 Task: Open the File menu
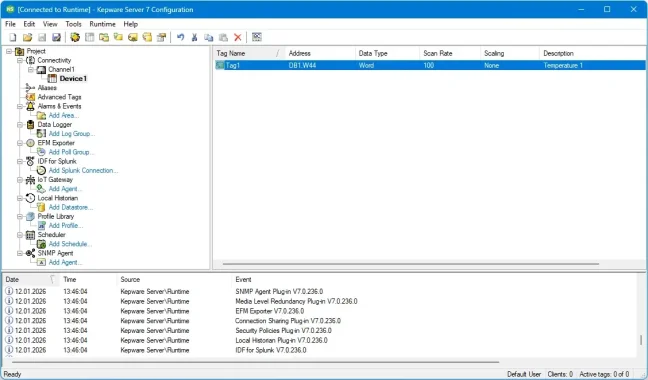pos(10,24)
